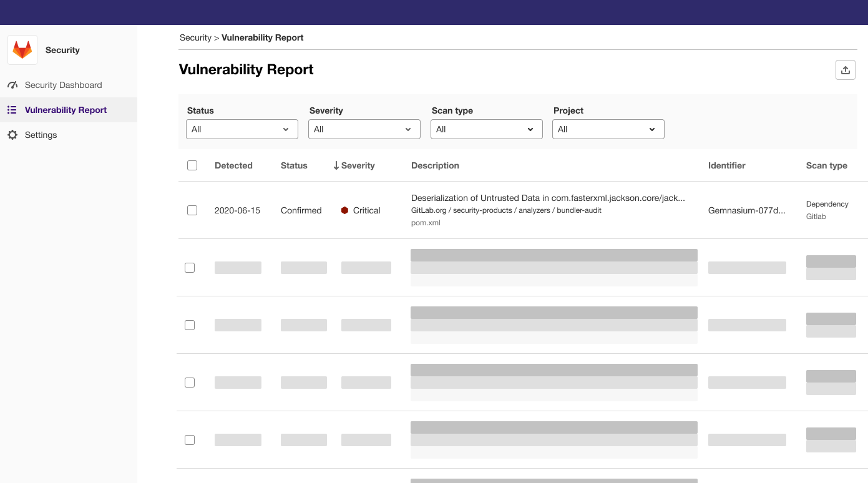Viewport: 868px width, 483px height.
Task: Check the first placeholder row checkbox
Action: [x=190, y=268]
